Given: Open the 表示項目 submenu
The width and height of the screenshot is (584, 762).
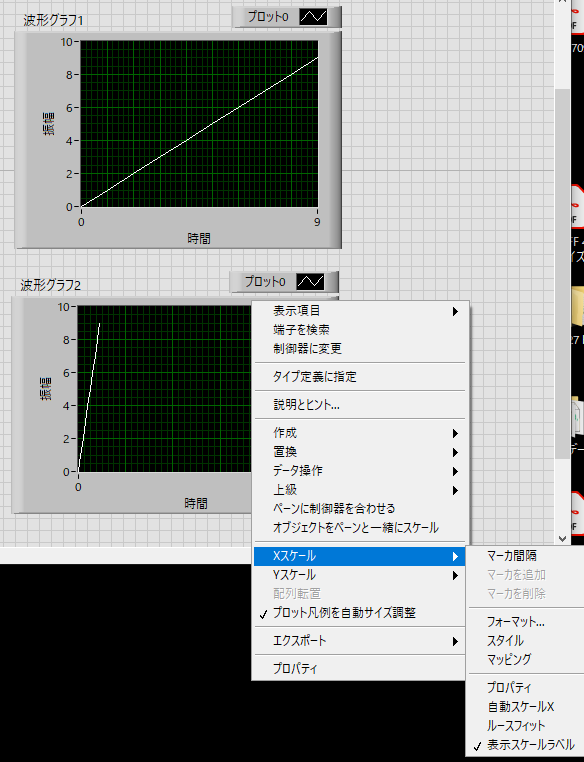Looking at the screenshot, I should click(360, 311).
